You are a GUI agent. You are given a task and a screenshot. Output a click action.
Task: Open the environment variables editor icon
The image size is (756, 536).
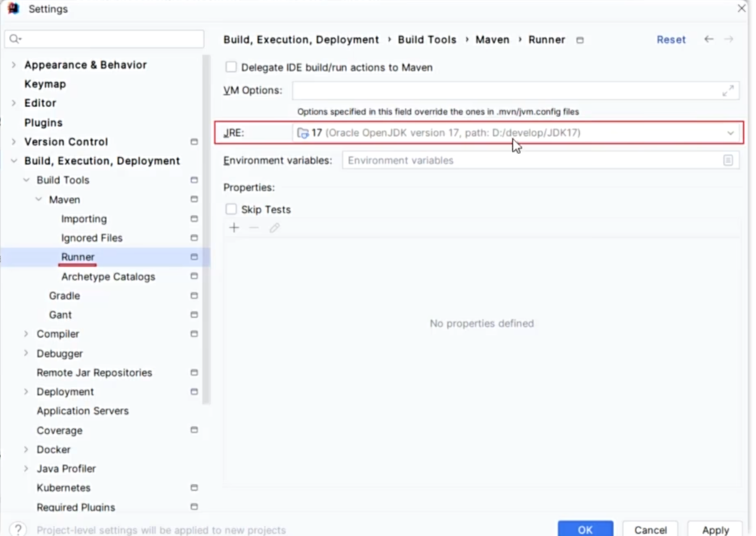(x=728, y=161)
